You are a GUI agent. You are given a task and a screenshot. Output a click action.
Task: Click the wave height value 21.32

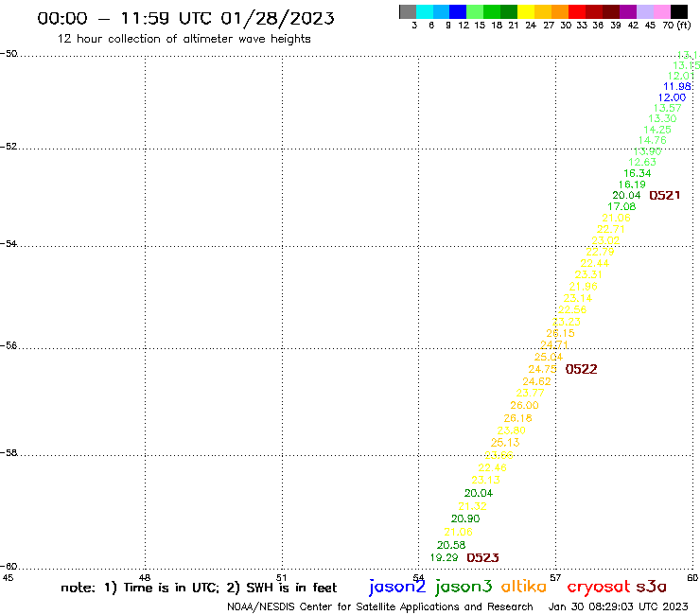(472, 506)
